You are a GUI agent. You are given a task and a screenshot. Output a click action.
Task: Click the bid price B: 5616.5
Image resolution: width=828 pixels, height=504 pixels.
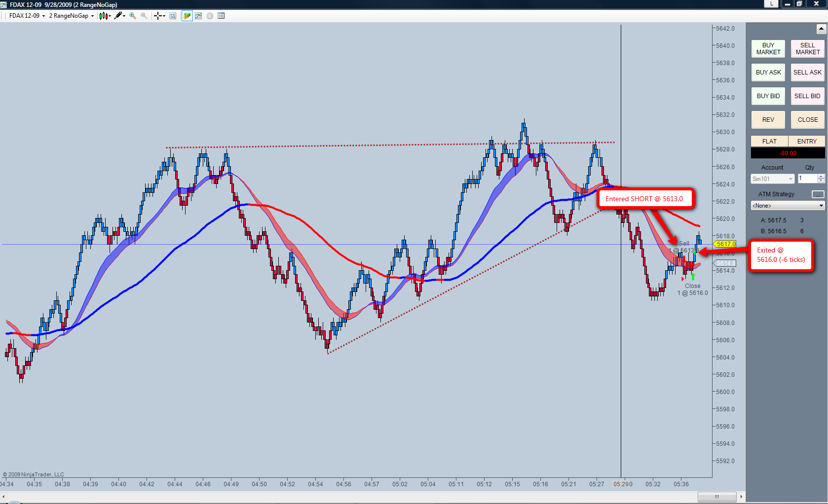(x=774, y=231)
